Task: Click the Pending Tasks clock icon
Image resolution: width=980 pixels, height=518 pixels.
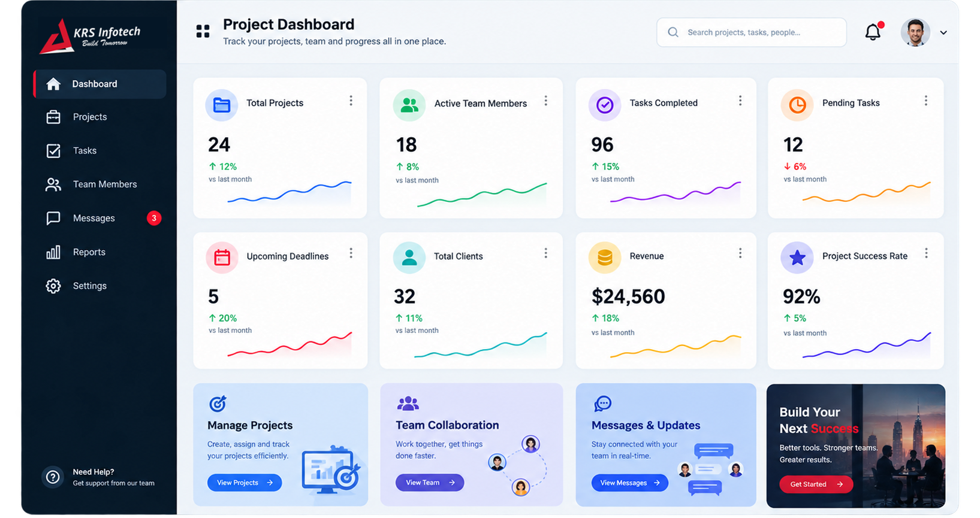Action: [797, 105]
